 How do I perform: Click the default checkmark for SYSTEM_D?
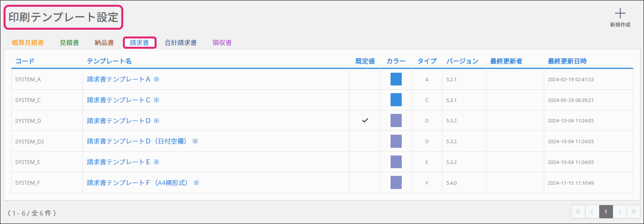point(365,121)
